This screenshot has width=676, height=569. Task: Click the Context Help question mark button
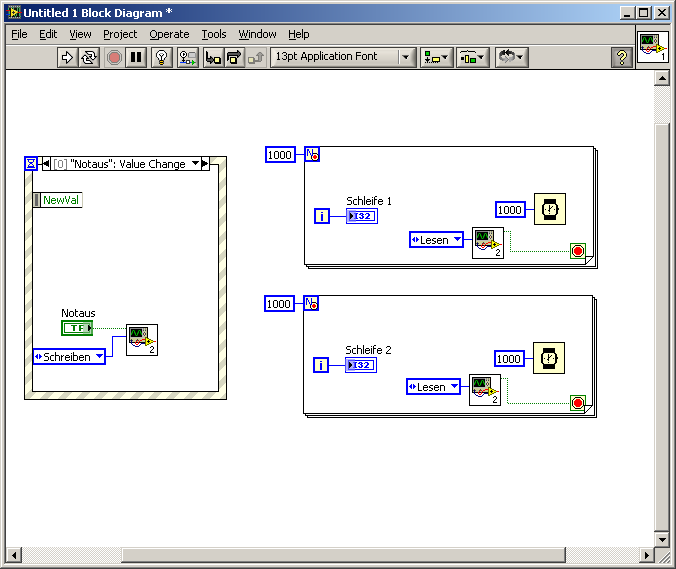point(622,57)
